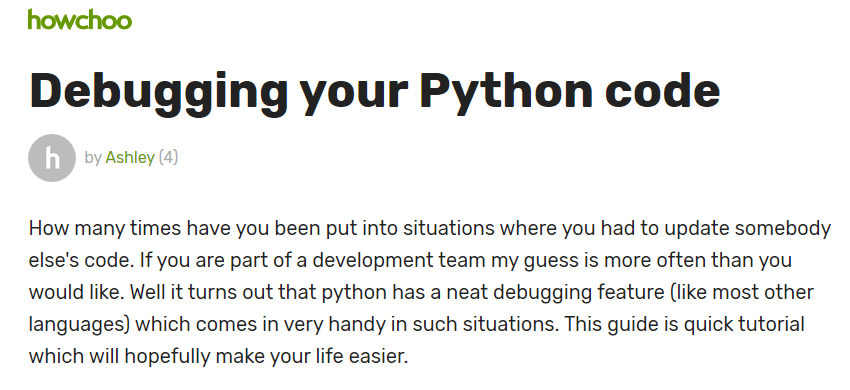Open Ashley's author profile link
This screenshot has height=390, width=850.
pyautogui.click(x=130, y=157)
